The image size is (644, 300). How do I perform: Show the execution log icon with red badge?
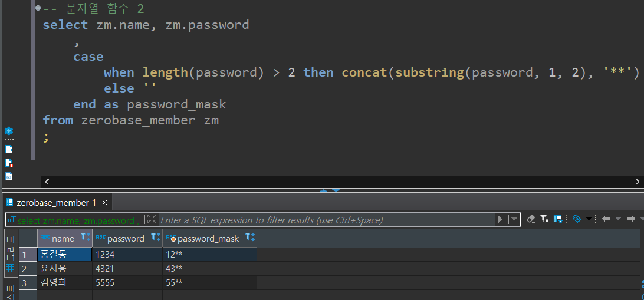(x=8, y=163)
